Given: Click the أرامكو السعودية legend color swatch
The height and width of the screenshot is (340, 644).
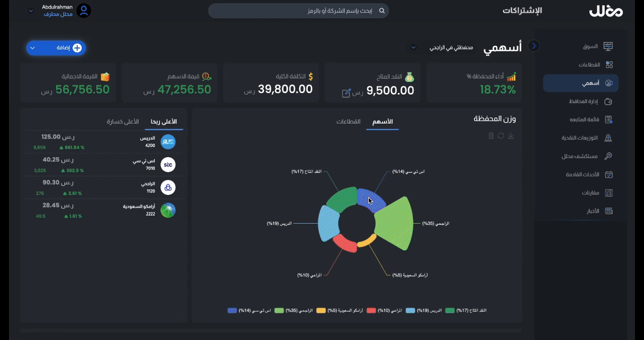Looking at the screenshot, I should (x=321, y=310).
